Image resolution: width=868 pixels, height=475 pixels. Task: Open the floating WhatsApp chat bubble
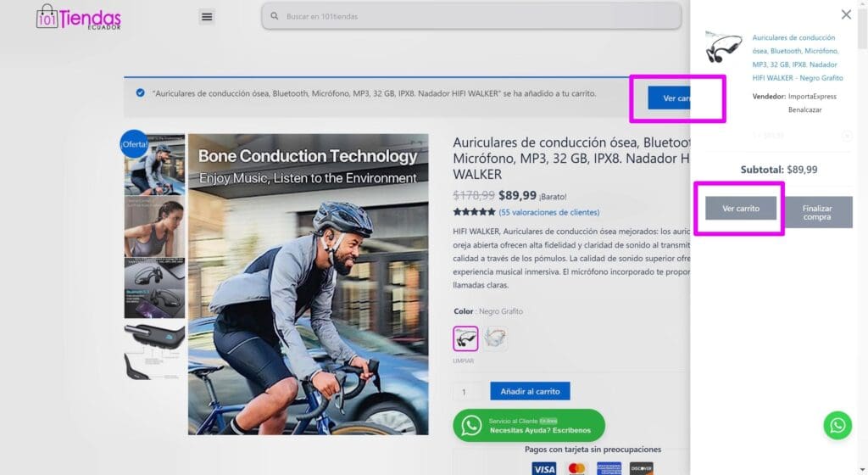[x=837, y=425]
